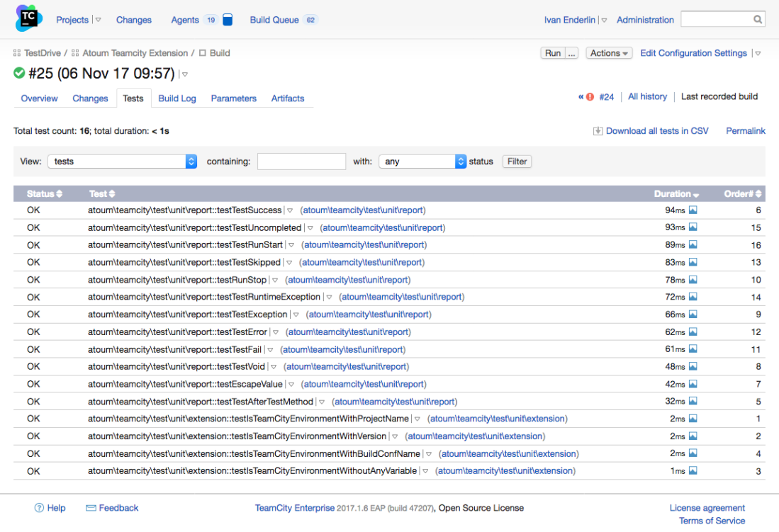Open duration graph icon for testRunStop
Image resolution: width=779 pixels, height=532 pixels.
tap(693, 280)
